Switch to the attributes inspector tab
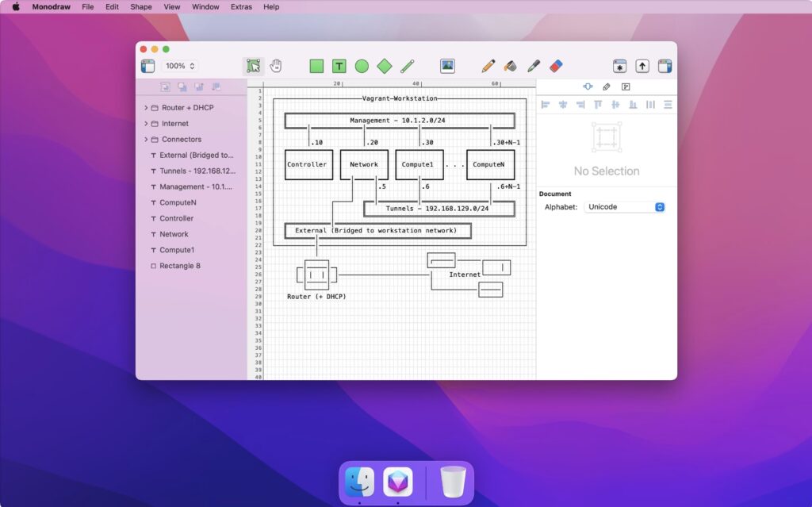The width and height of the screenshot is (812, 507). (x=607, y=86)
